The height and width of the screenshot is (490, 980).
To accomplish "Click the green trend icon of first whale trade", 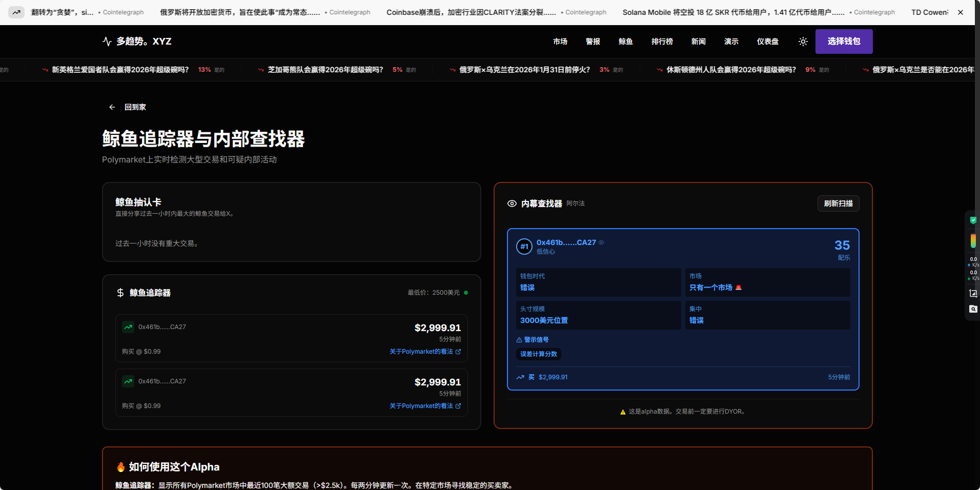I will coord(128,327).
